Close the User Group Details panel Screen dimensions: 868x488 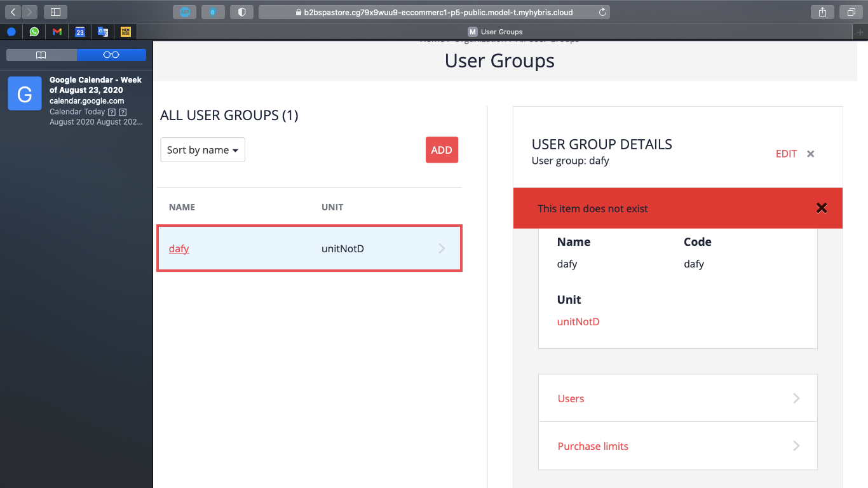pos(811,154)
